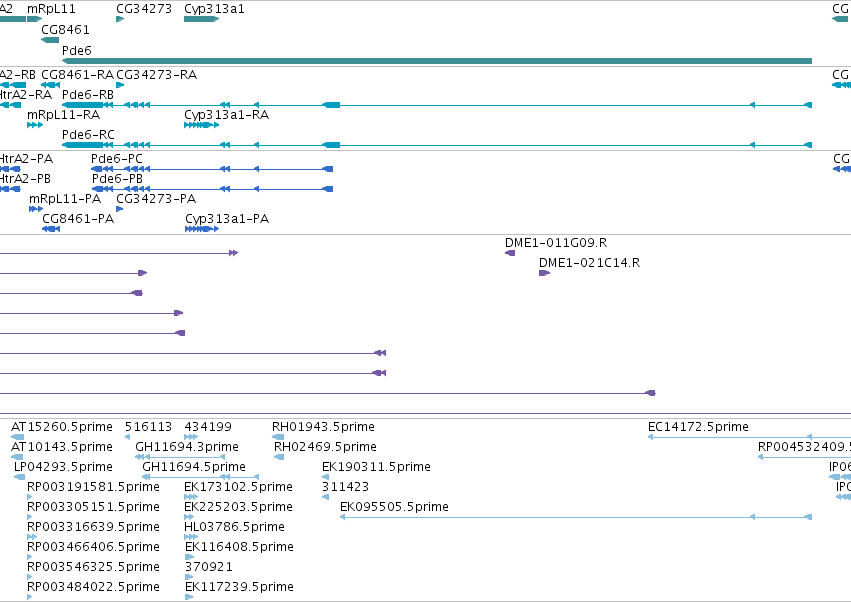The height and width of the screenshot is (602, 851).
Task: Select the GH11694.3prime label
Action: click(187, 447)
